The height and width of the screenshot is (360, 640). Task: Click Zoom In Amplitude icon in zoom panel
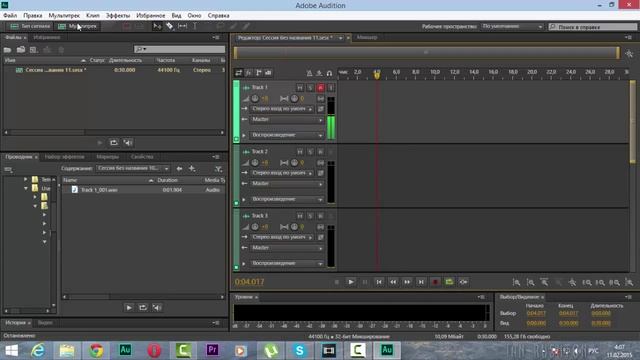tap(516, 282)
